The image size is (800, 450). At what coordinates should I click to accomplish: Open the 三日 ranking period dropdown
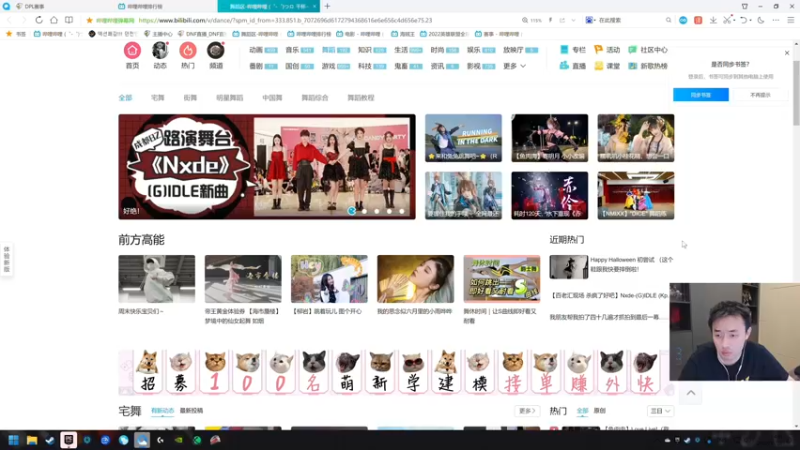pos(660,411)
